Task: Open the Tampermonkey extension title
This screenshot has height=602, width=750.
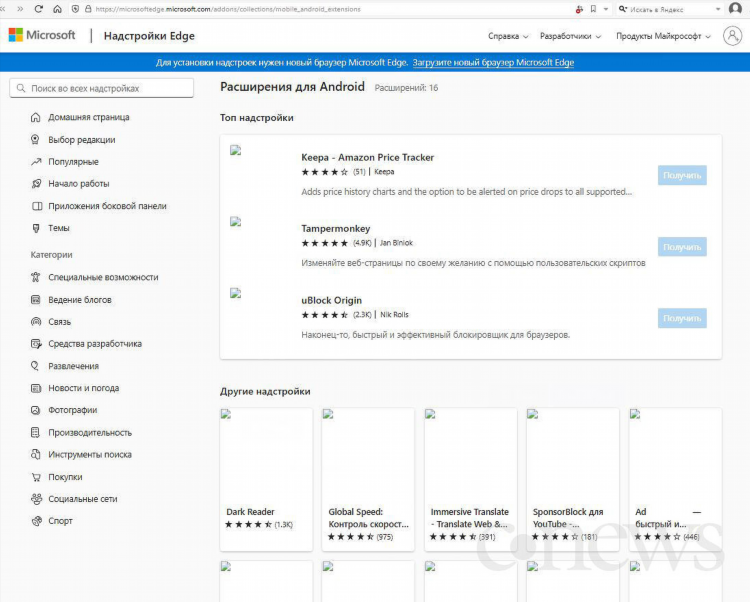Action: pos(335,229)
